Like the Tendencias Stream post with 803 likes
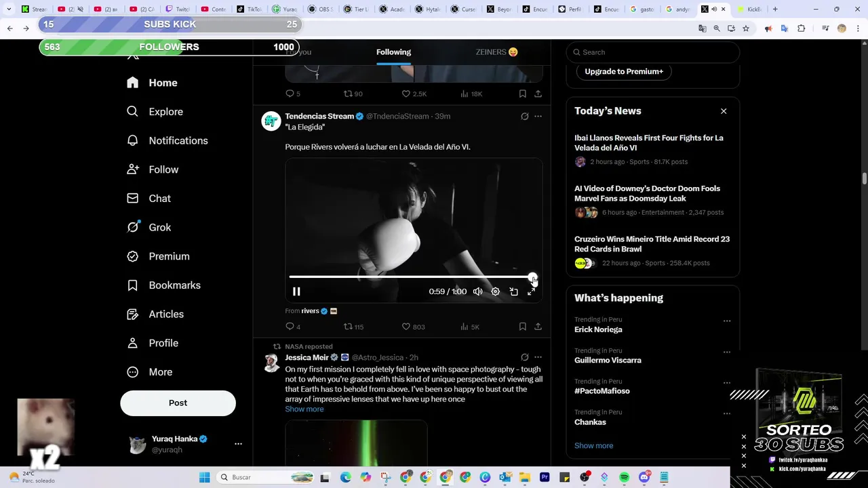The height and width of the screenshot is (488, 868). pos(413,327)
